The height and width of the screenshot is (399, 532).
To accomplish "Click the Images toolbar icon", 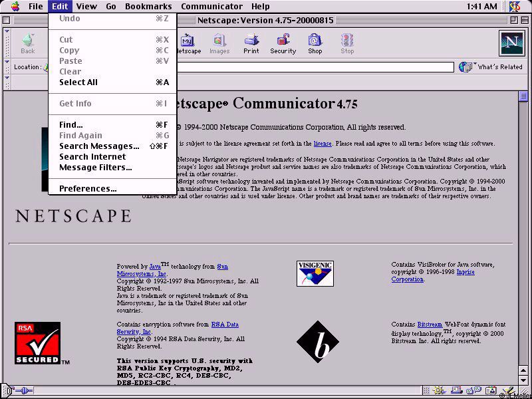I will click(219, 44).
